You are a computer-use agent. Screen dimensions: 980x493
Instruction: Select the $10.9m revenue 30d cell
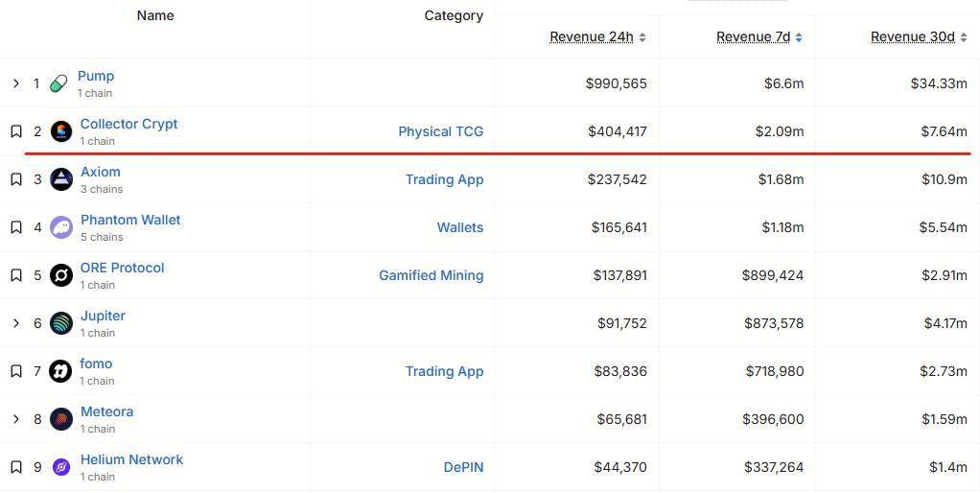944,179
